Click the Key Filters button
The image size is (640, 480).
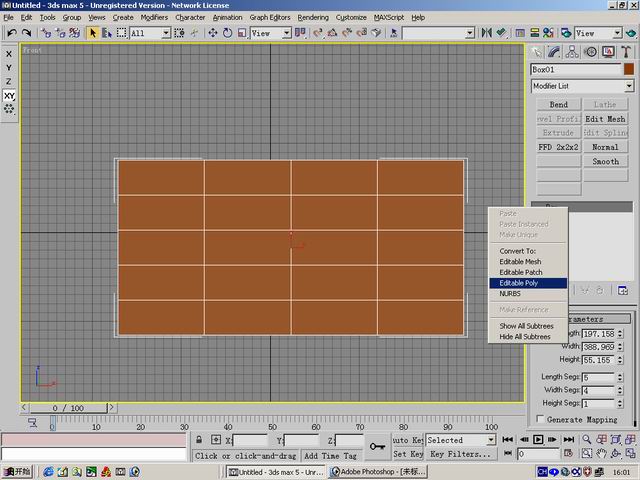pos(459,454)
